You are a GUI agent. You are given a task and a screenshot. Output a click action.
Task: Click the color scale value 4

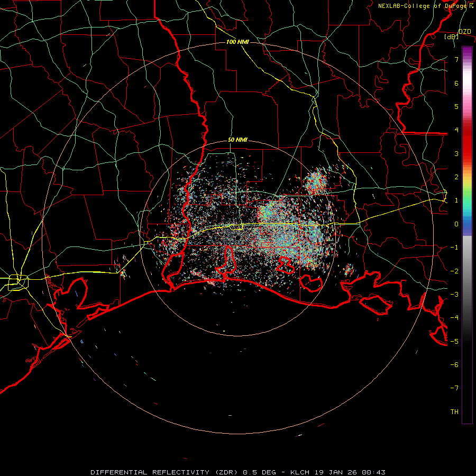click(456, 130)
